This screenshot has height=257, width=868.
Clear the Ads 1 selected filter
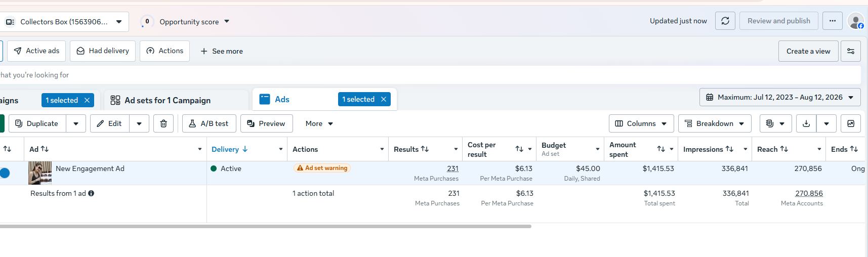384,99
